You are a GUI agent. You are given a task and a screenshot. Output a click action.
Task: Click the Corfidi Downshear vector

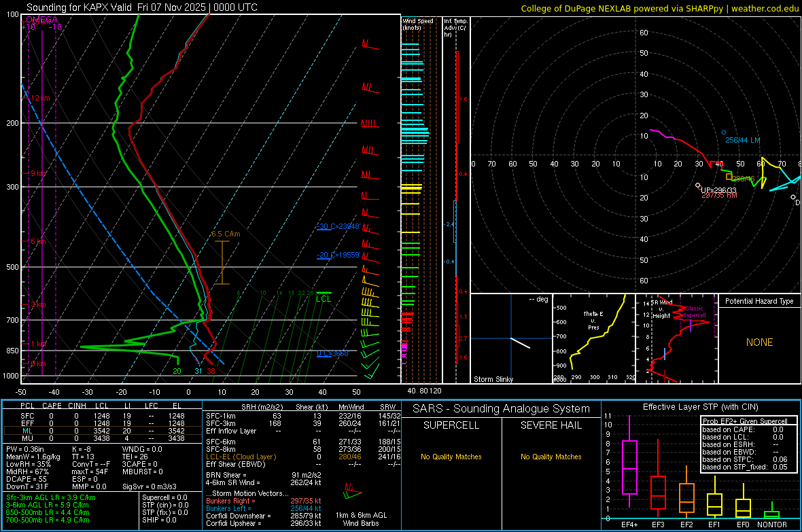(x=263, y=516)
